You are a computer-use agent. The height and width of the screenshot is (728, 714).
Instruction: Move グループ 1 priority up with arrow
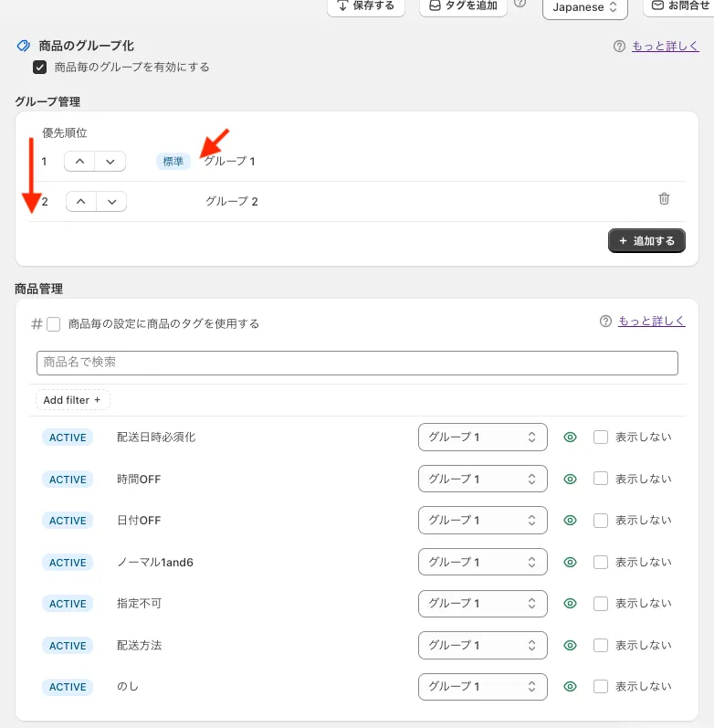click(x=79, y=162)
